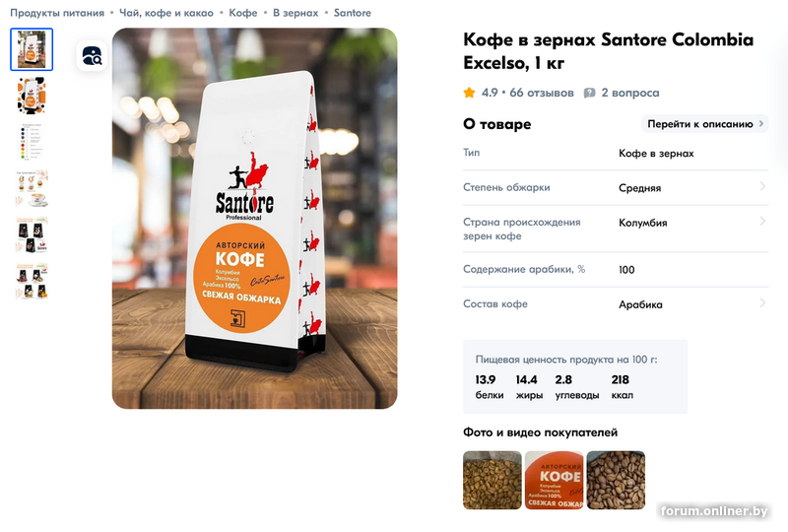Open the Кофе breadcrumb category
The width and height of the screenshot is (788, 532).
coord(242,13)
